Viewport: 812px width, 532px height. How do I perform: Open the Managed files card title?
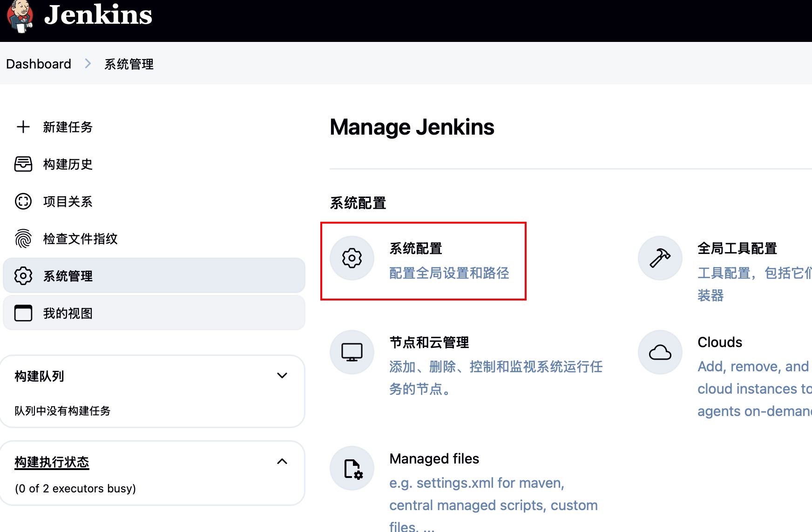click(x=434, y=459)
